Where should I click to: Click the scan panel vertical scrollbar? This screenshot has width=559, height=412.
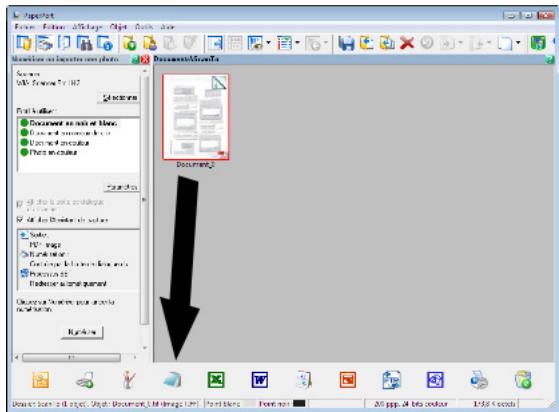[145, 200]
